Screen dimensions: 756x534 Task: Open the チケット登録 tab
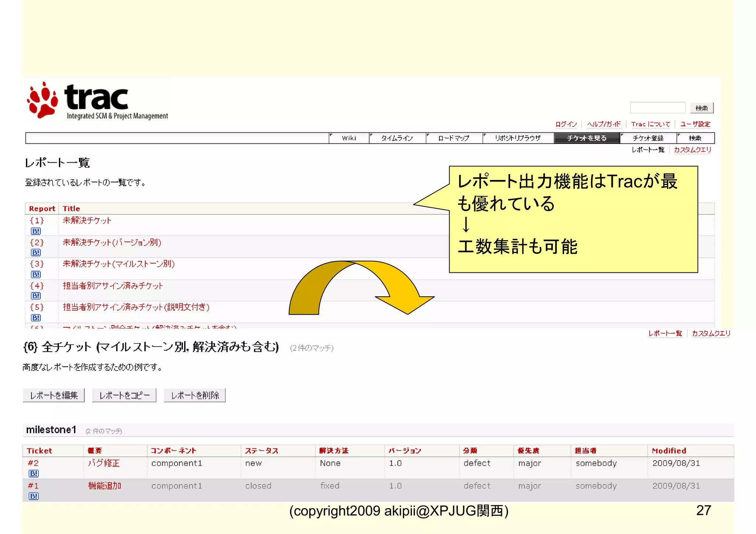pyautogui.click(x=648, y=138)
